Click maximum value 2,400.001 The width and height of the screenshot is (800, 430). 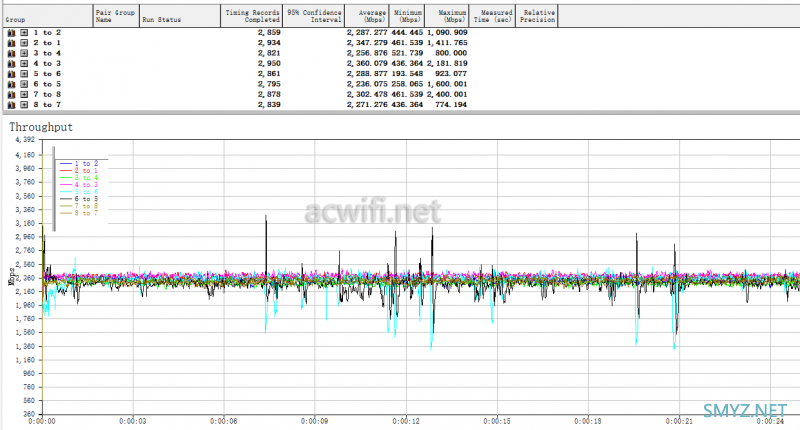pos(447,94)
